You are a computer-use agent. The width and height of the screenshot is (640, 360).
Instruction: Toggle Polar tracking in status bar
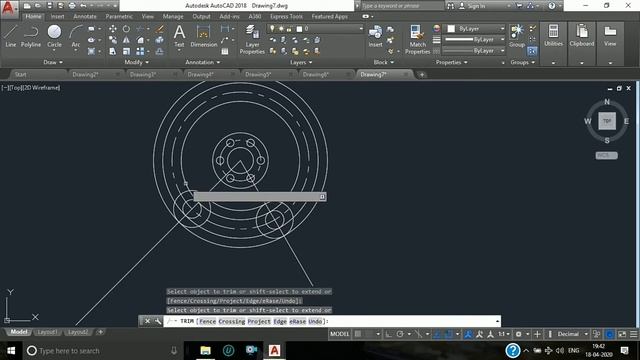point(400,334)
